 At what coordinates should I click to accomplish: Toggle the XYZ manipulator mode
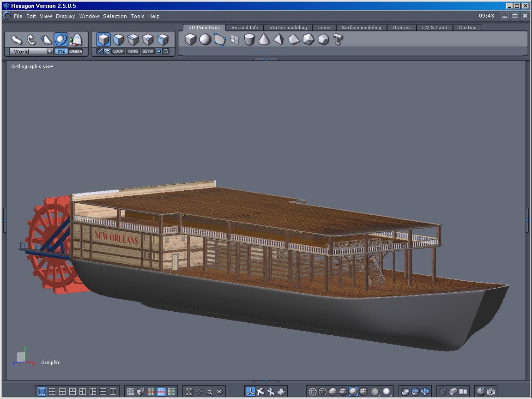pyautogui.click(x=61, y=51)
